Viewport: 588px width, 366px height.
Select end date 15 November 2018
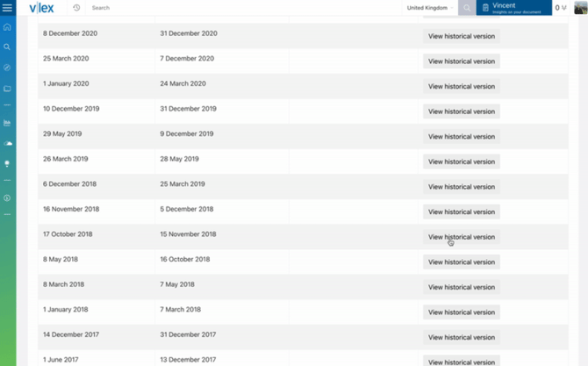(x=189, y=234)
